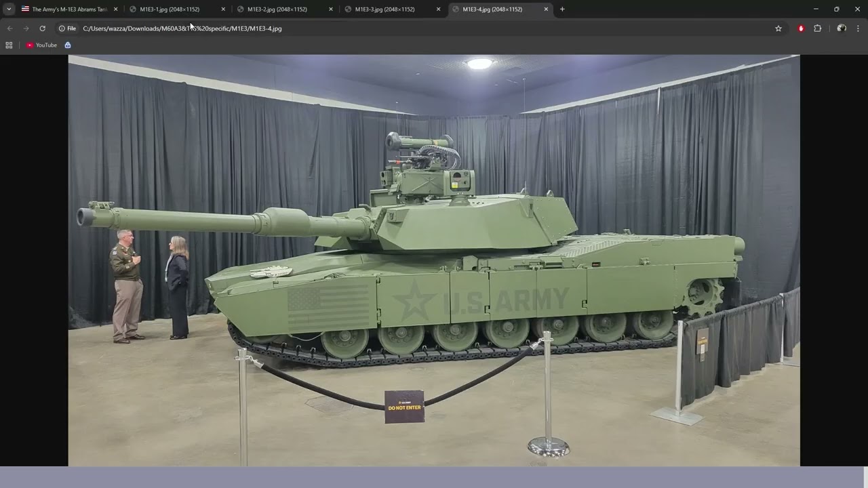
Task: Open the Chrome three-dot menu
Action: 858,28
